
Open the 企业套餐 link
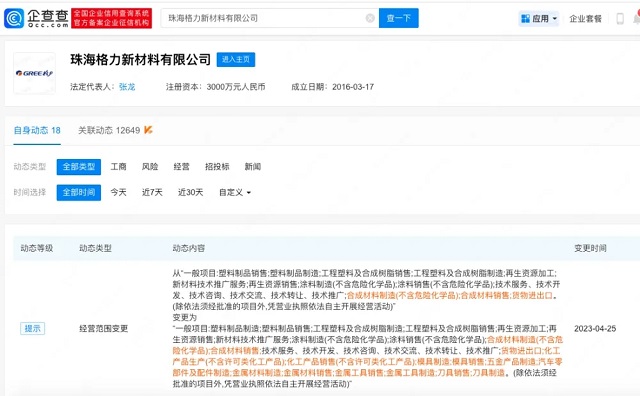click(585, 19)
